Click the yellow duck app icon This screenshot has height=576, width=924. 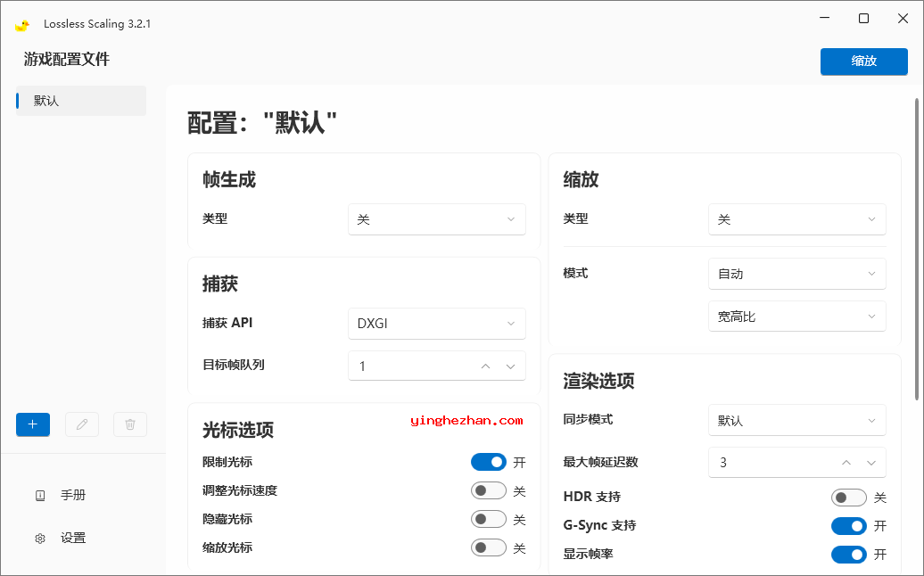click(x=22, y=25)
